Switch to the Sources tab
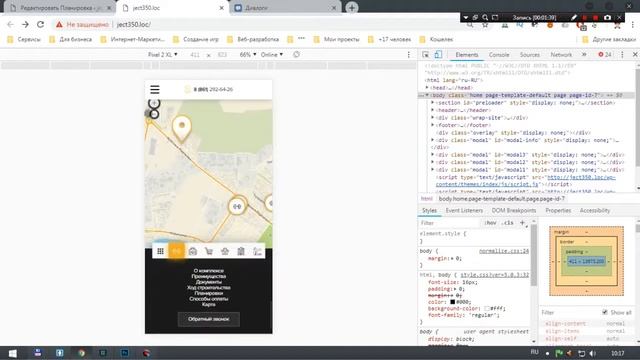 coord(530,55)
